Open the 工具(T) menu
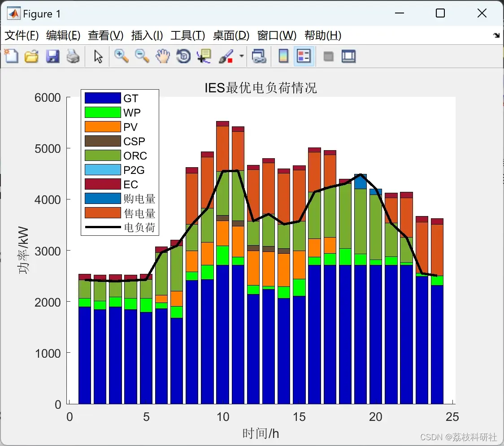504x446 pixels. coord(188,35)
